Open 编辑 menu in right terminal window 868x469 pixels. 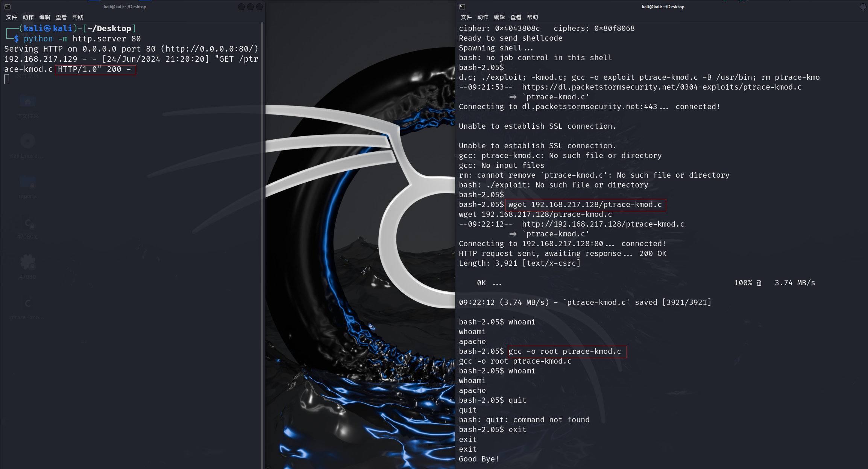[499, 17]
